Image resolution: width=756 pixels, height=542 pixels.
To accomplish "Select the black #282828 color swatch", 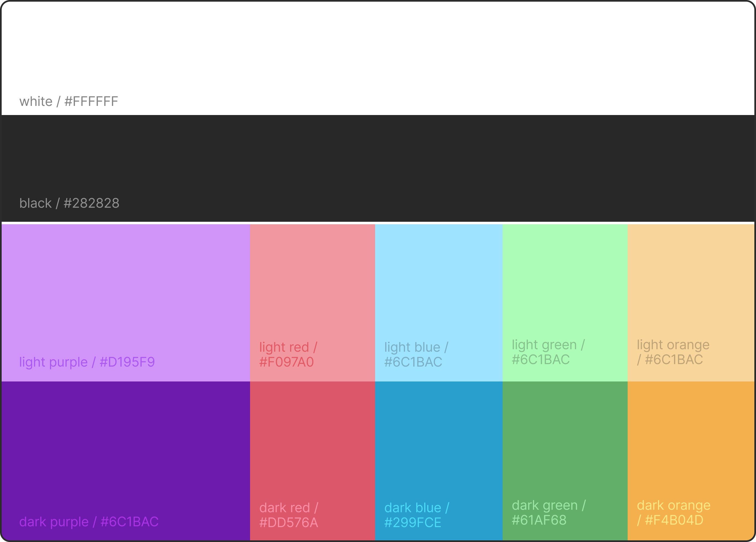I will [378, 168].
